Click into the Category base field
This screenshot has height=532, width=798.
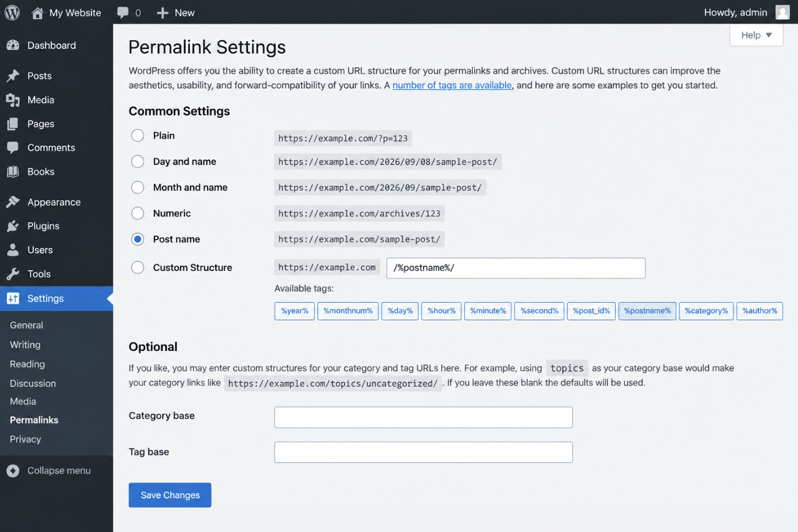click(423, 418)
